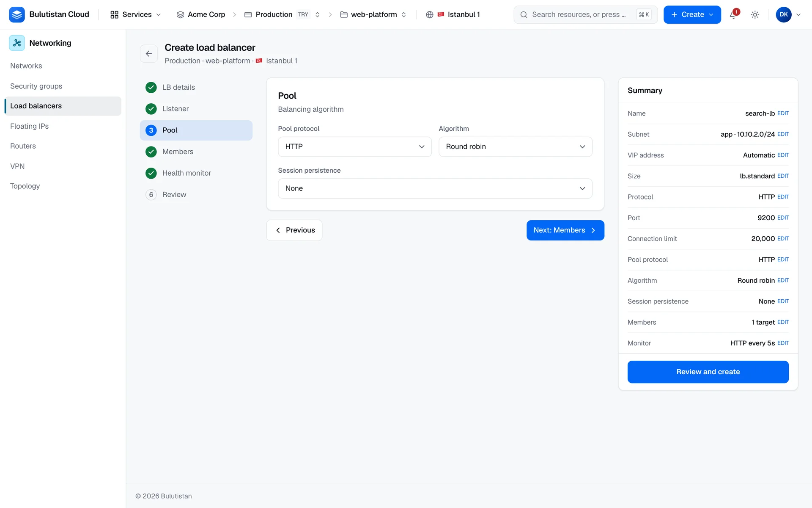Image resolution: width=812 pixels, height=508 pixels.
Task: Edit the Monitor summary entry
Action: [783, 343]
